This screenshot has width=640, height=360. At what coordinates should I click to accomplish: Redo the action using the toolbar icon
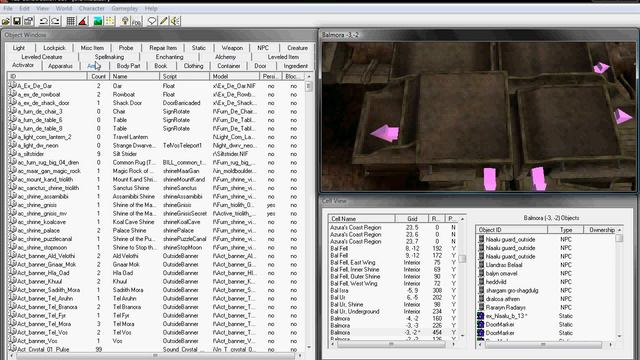tap(55, 21)
